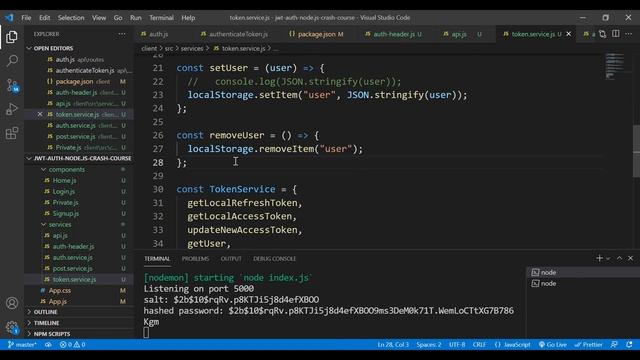The height and width of the screenshot is (360, 640).
Task: Switch to the auth.js editor tab
Action: click(158, 34)
